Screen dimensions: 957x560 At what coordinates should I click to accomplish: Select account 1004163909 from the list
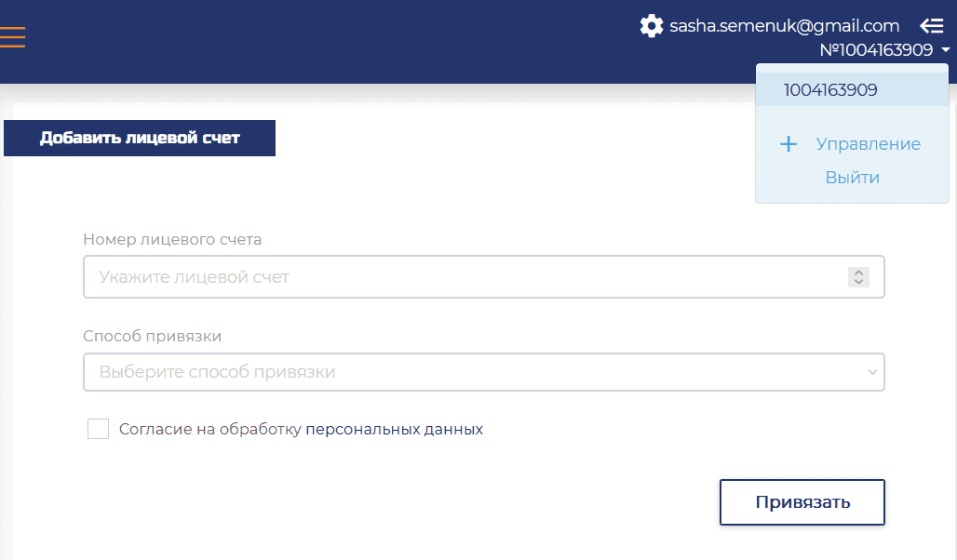[x=830, y=90]
